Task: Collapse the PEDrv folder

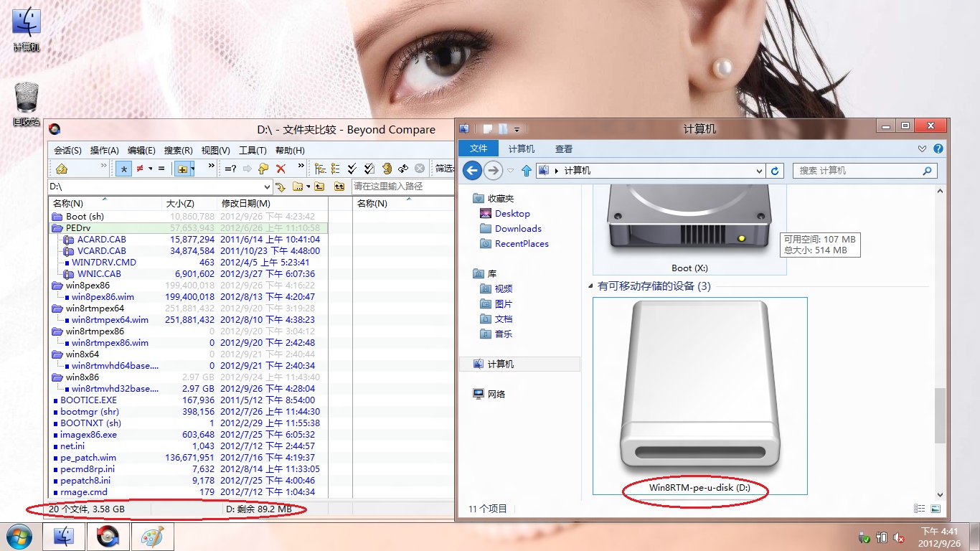Action: click(57, 228)
